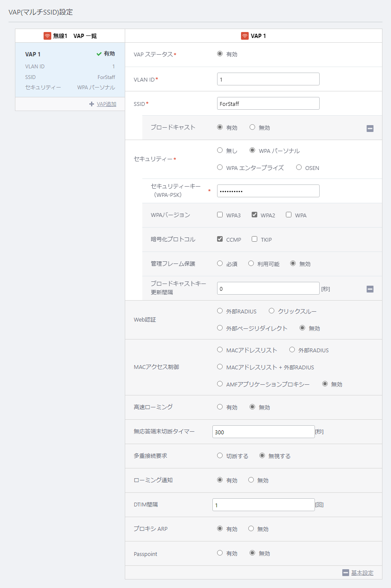Click the WPA パーソナル value in VAP list
The height and width of the screenshot is (588, 391).
pos(96,88)
